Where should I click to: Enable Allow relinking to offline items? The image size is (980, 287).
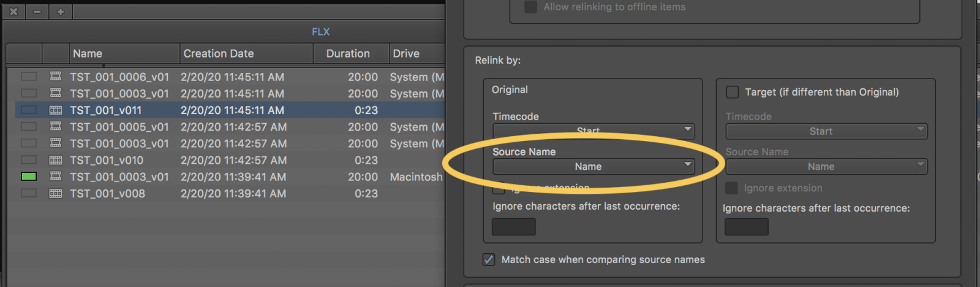(531, 7)
